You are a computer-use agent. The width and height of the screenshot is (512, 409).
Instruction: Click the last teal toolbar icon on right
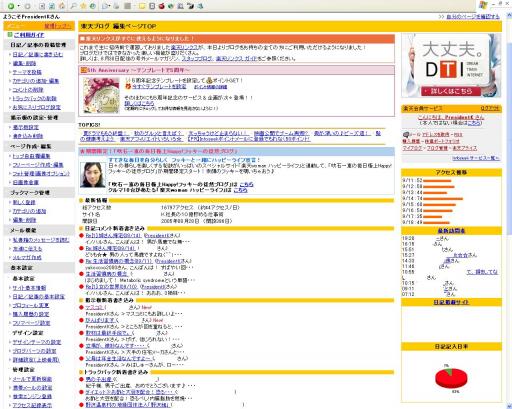[x=200, y=6]
